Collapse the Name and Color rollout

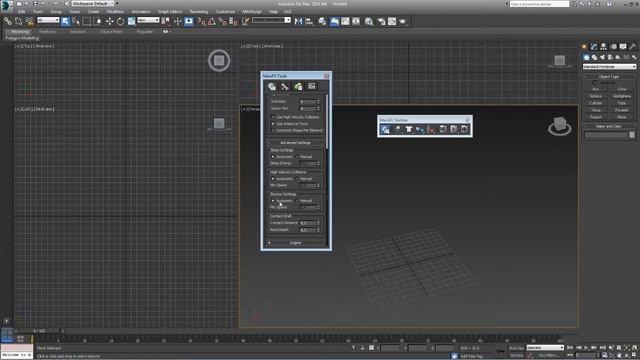tap(609, 127)
